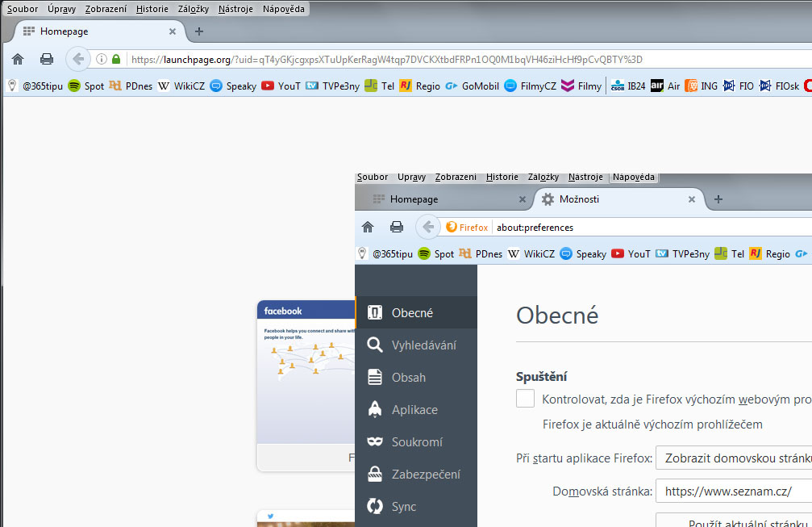The width and height of the screenshot is (812, 527).
Task: Open Spot bookmark in preferences window
Action: click(436, 254)
